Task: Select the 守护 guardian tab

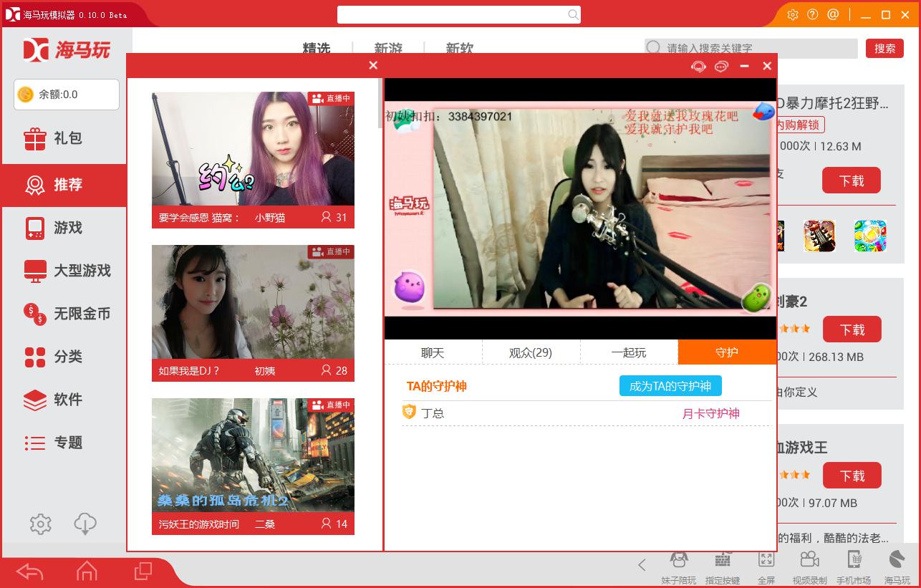Action: click(x=727, y=352)
